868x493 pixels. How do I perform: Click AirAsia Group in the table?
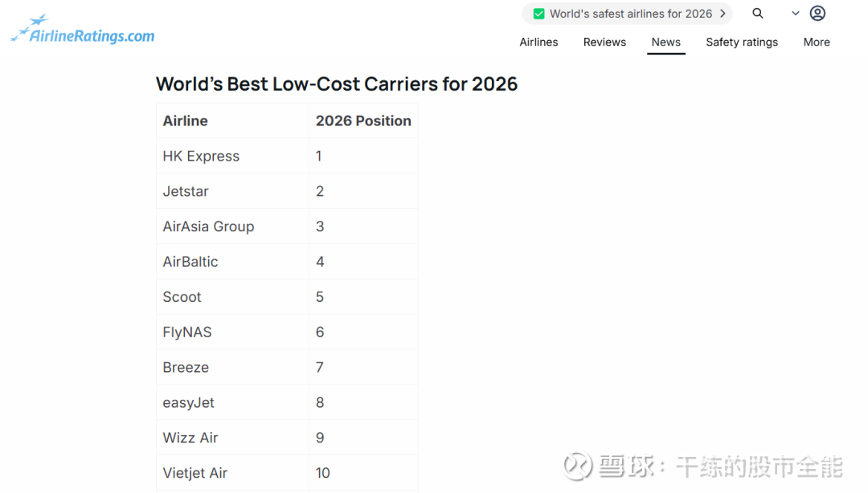(x=208, y=226)
